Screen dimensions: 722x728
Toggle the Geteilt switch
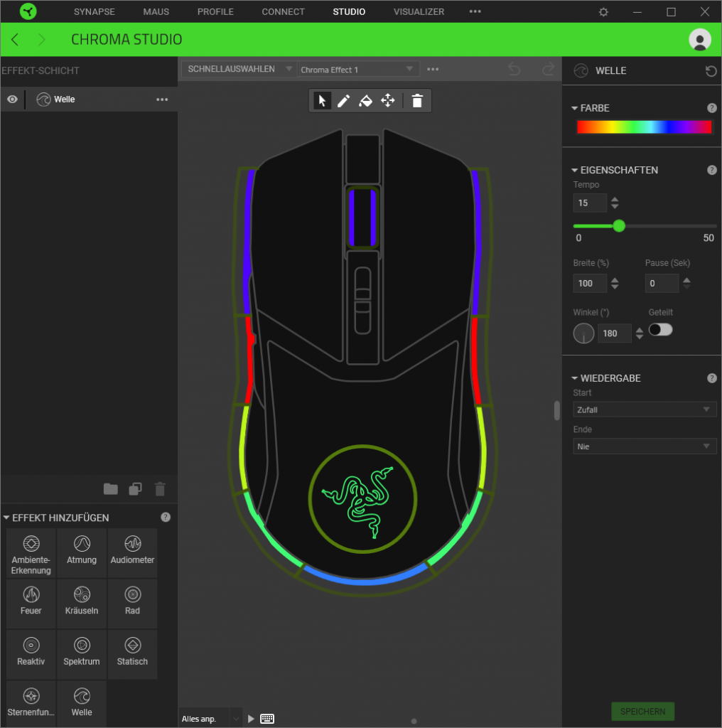(x=660, y=330)
